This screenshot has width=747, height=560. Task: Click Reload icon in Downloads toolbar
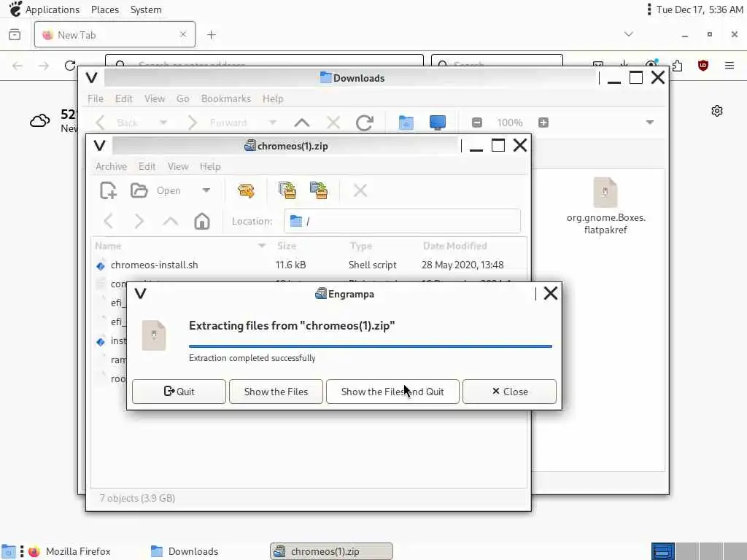coord(365,122)
